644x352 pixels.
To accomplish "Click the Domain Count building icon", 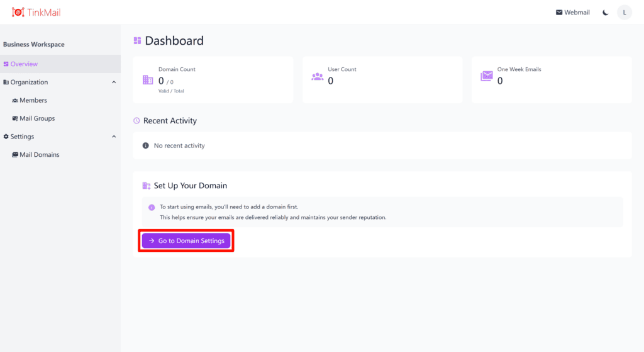I will click(x=148, y=80).
